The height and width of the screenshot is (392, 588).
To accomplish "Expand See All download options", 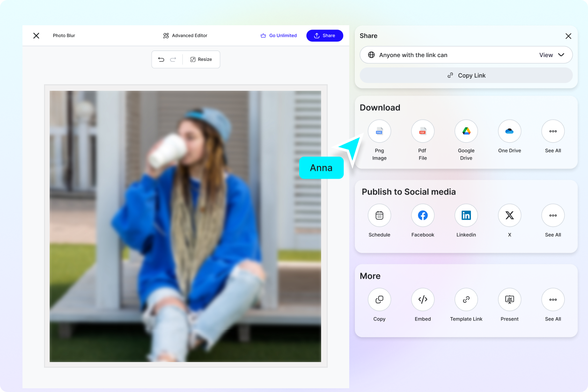I will click(553, 131).
